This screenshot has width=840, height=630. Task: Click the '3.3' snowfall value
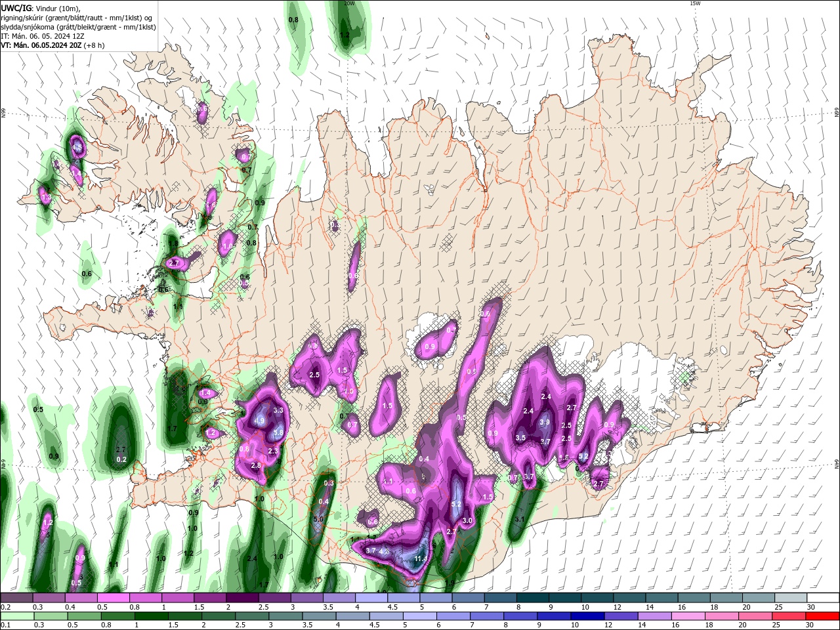click(x=278, y=410)
